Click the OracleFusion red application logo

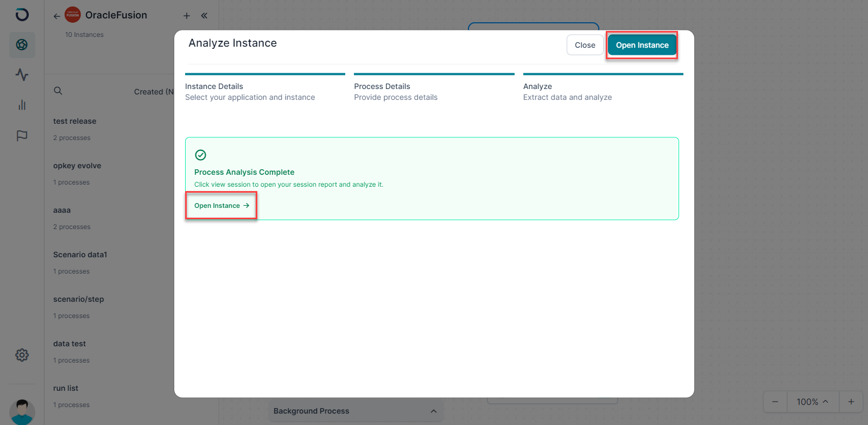[x=72, y=15]
